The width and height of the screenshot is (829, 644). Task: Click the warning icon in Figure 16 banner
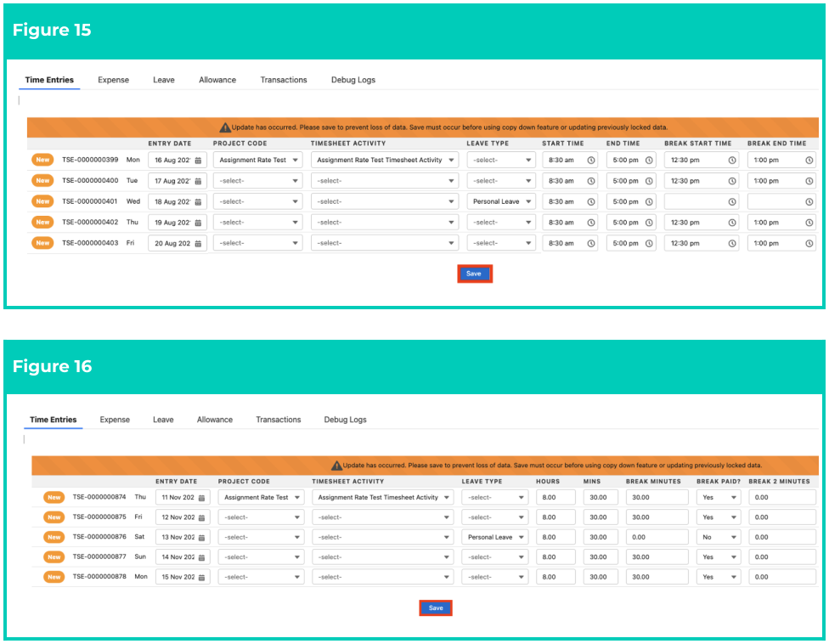point(336,466)
